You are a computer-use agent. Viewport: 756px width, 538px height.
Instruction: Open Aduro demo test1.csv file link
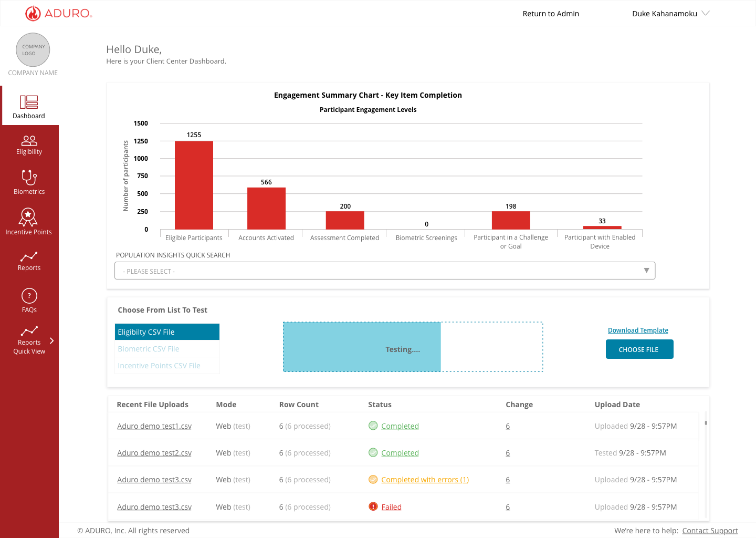coord(154,426)
